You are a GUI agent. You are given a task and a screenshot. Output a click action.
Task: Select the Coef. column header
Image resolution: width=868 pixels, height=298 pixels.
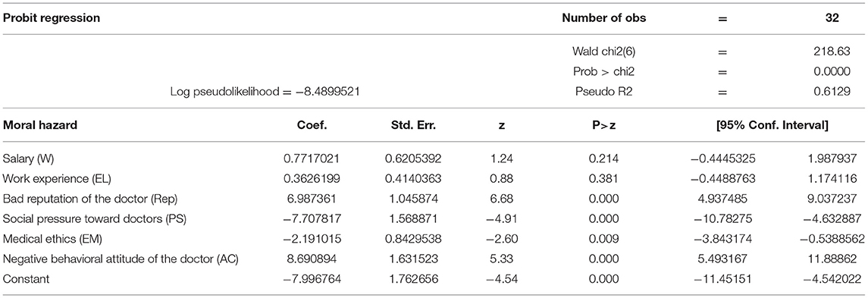(x=312, y=126)
